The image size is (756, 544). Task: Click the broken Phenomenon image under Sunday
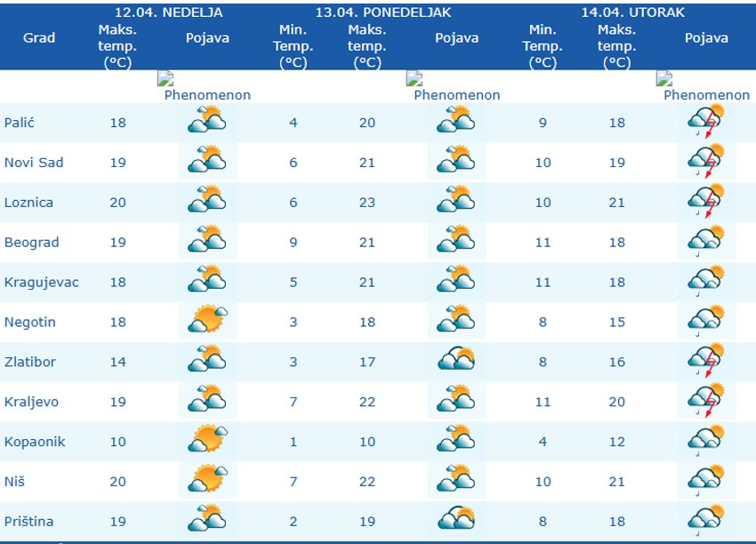coord(205,87)
